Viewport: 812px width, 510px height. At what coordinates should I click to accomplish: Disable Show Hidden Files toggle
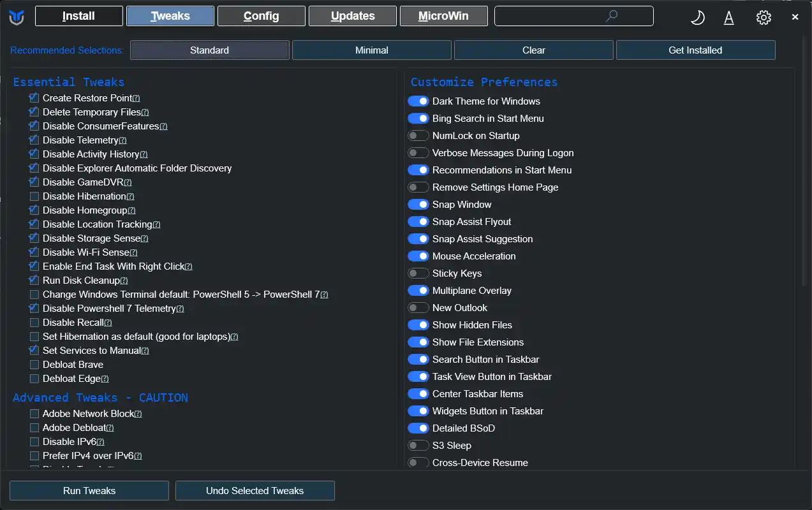tap(418, 325)
